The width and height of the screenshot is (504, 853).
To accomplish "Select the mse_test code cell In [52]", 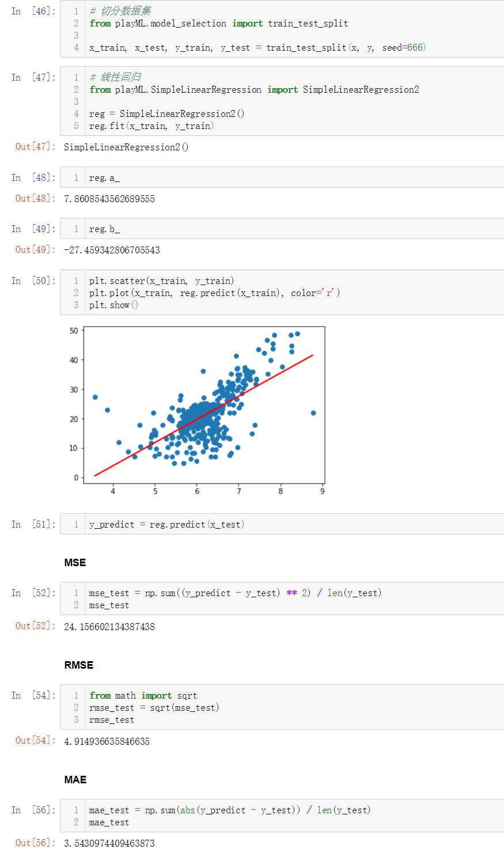I will click(x=282, y=598).
